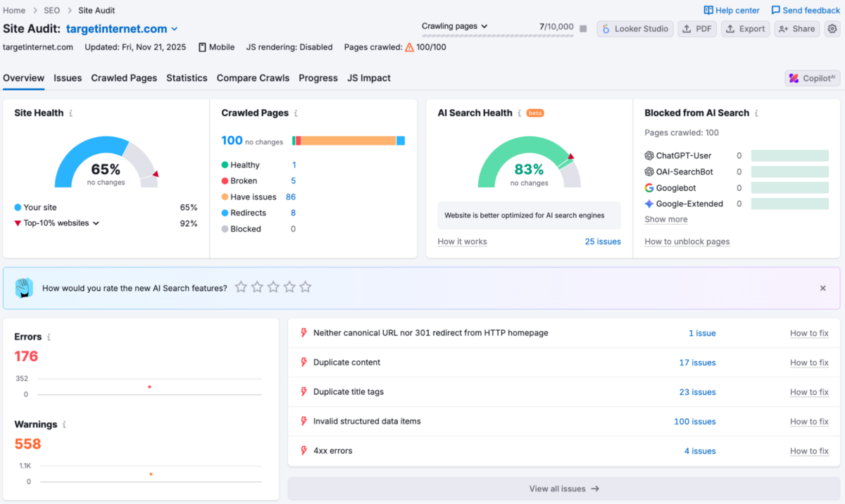
Task: Open the Compare Crawls tab
Action: (x=253, y=78)
